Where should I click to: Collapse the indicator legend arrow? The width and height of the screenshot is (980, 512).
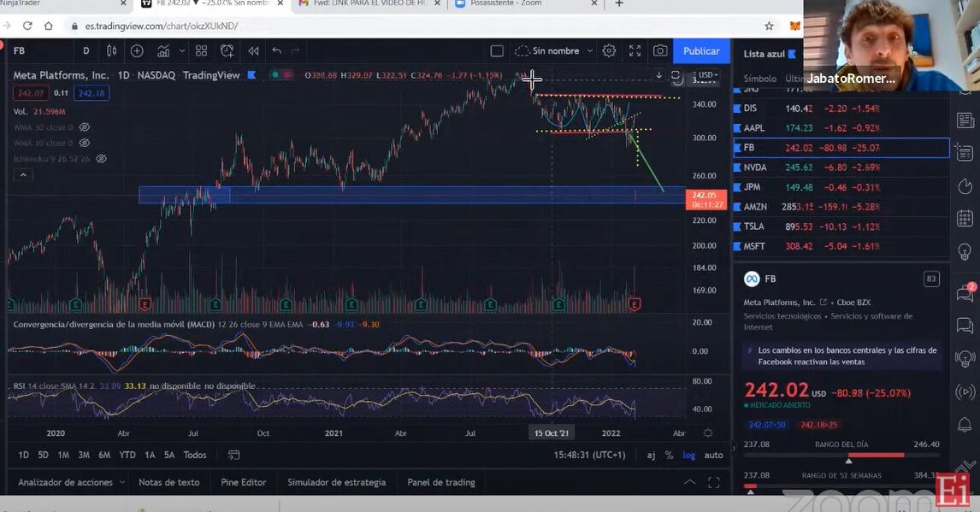click(23, 175)
